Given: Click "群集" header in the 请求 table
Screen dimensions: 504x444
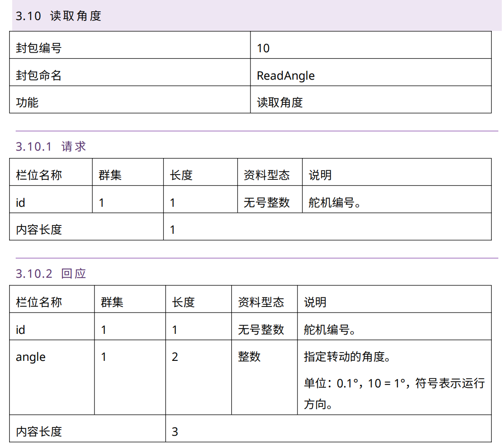Looking at the screenshot, I should click(x=110, y=175).
